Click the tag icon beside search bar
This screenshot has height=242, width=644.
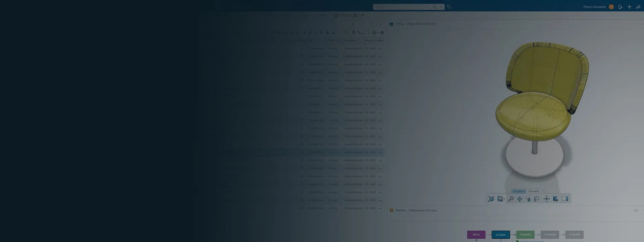pyautogui.click(x=449, y=7)
